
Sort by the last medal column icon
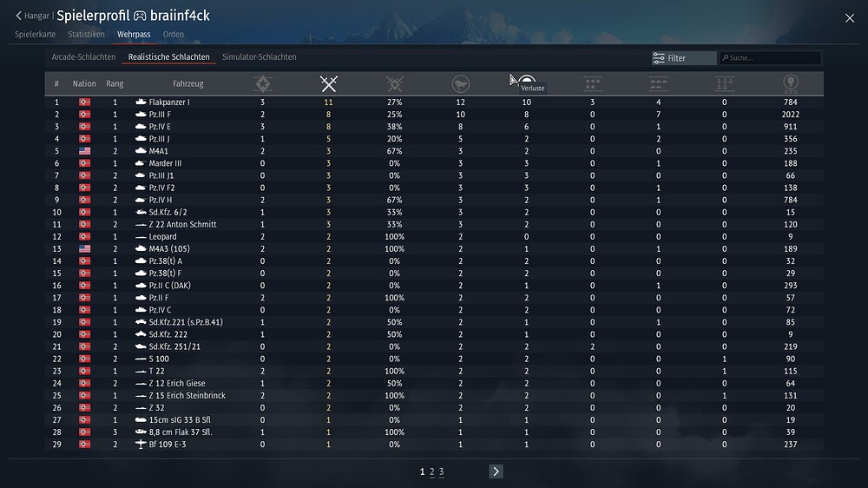pyautogui.click(x=790, y=84)
